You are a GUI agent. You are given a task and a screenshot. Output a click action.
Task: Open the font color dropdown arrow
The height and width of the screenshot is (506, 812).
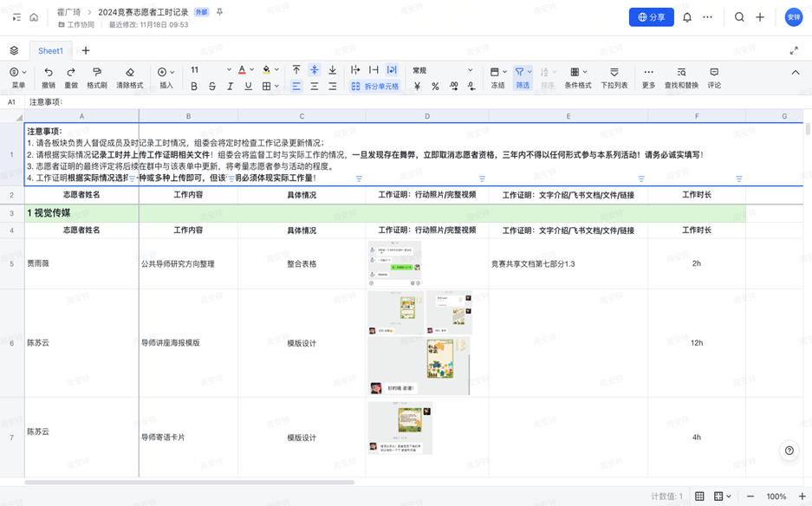251,70
